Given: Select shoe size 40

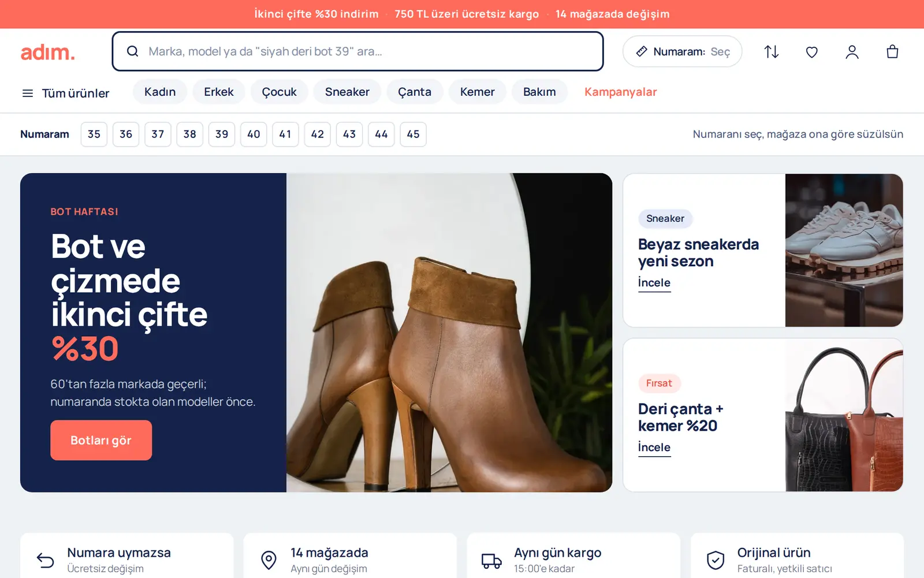Looking at the screenshot, I should 254,135.
